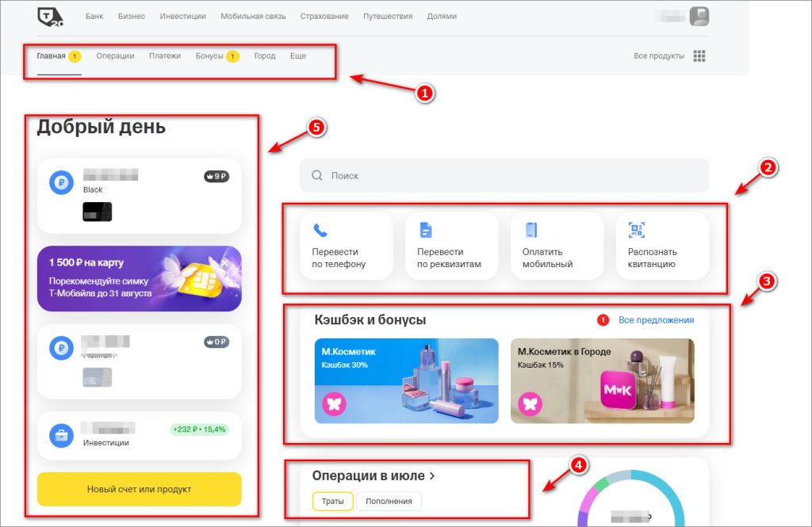Click the T-Bank logo icon
The image size is (812, 527).
50,17
